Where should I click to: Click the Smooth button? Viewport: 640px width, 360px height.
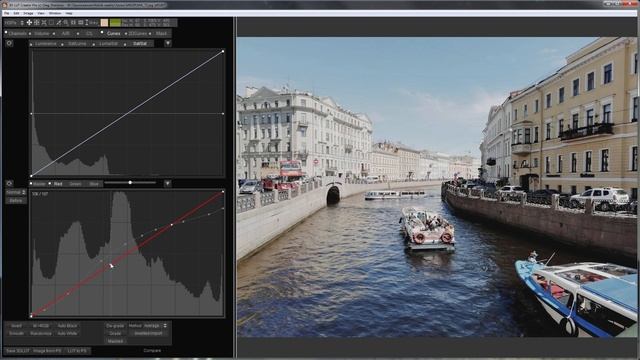16,333
